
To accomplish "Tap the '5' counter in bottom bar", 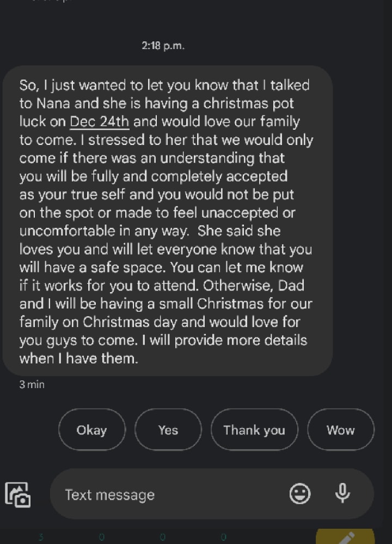I will pyautogui.click(x=41, y=537).
